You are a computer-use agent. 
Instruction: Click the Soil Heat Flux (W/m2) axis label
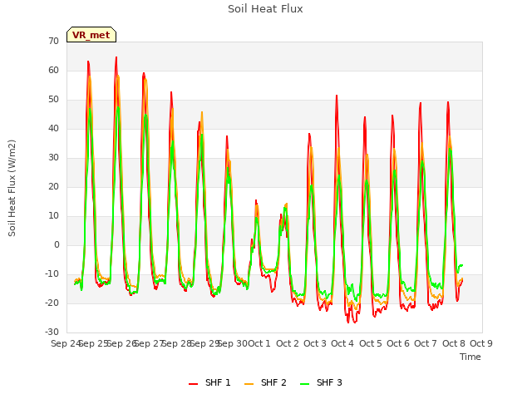(x=12, y=188)
